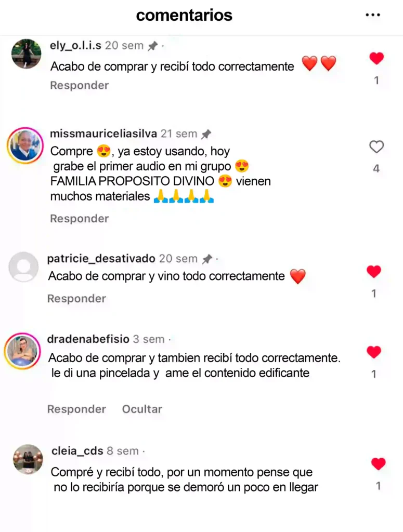View dradenabefisio story avatar
Image resolution: width=403 pixels, height=532 pixels.
point(22,351)
